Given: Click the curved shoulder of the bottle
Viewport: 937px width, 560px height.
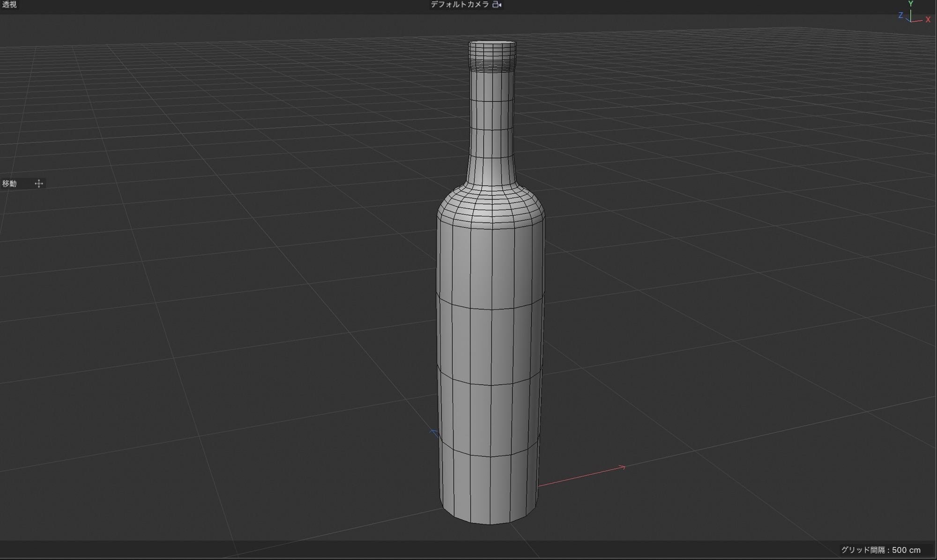Looking at the screenshot, I should 491,205.
